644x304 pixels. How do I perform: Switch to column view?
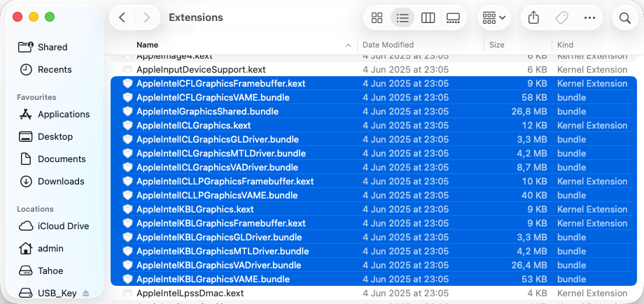click(x=428, y=17)
